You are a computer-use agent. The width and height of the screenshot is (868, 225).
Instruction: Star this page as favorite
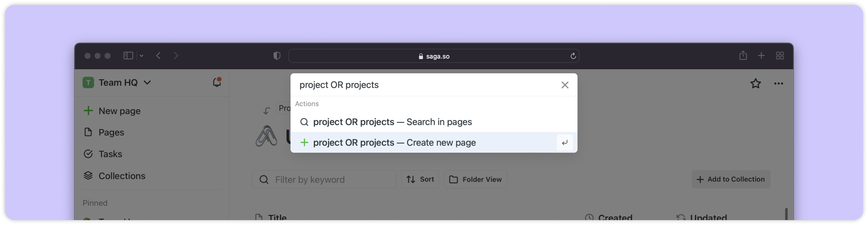tap(756, 84)
